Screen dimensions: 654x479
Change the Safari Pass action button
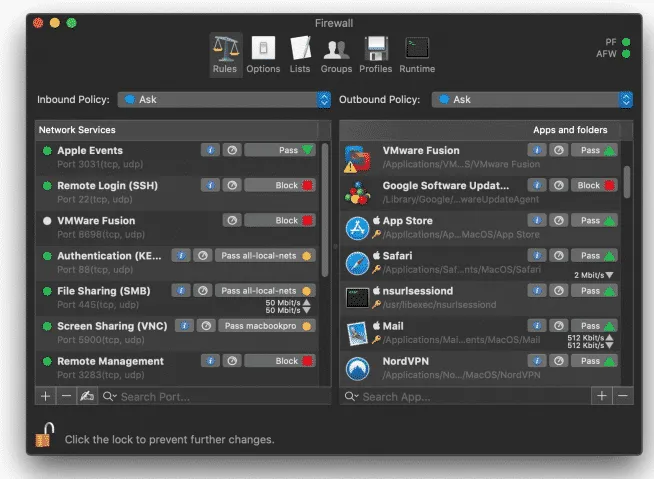594,256
